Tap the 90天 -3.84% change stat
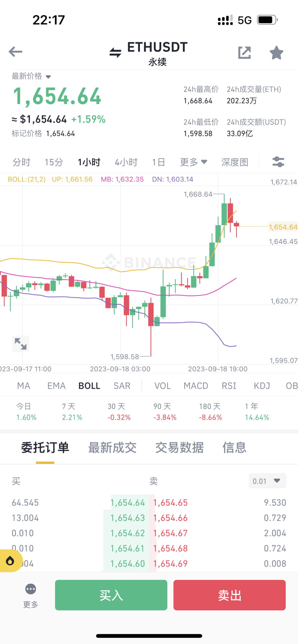Screen dimensions: 298x644 point(165,412)
